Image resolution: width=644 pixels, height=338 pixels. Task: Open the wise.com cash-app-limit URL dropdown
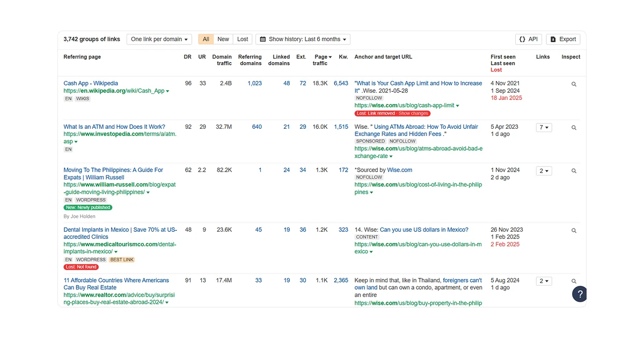point(457,106)
